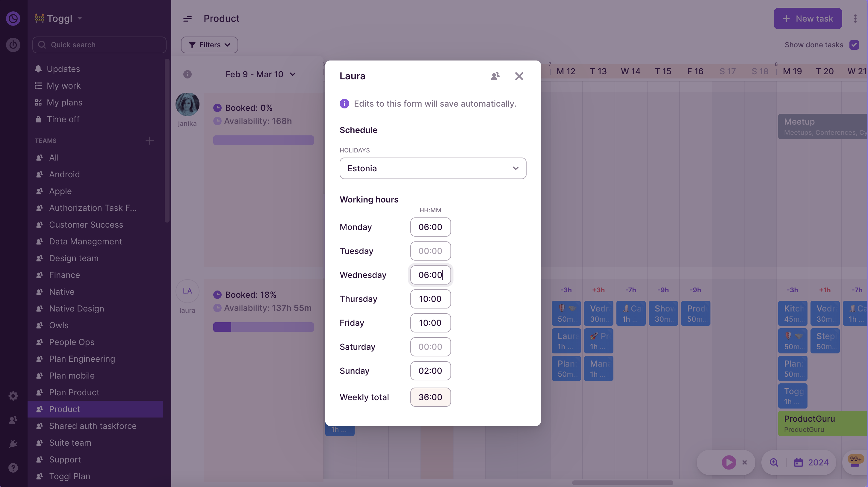Click the zoom magnifier icon at bottom

coord(774,462)
